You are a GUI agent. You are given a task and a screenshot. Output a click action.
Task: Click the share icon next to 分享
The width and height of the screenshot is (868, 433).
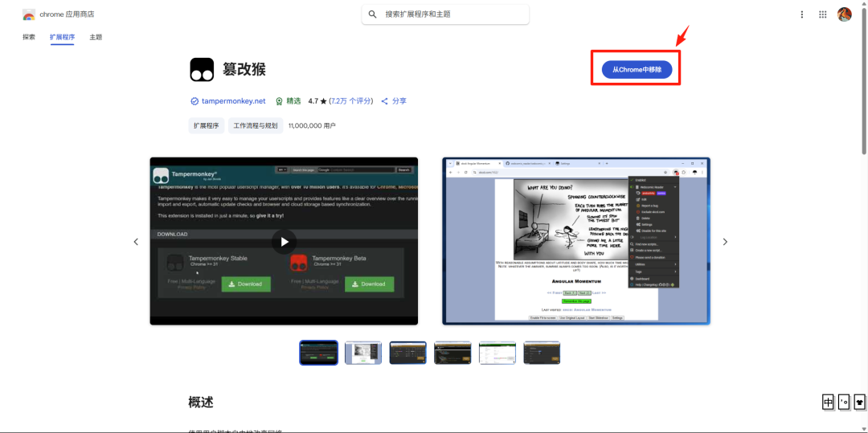[385, 101]
